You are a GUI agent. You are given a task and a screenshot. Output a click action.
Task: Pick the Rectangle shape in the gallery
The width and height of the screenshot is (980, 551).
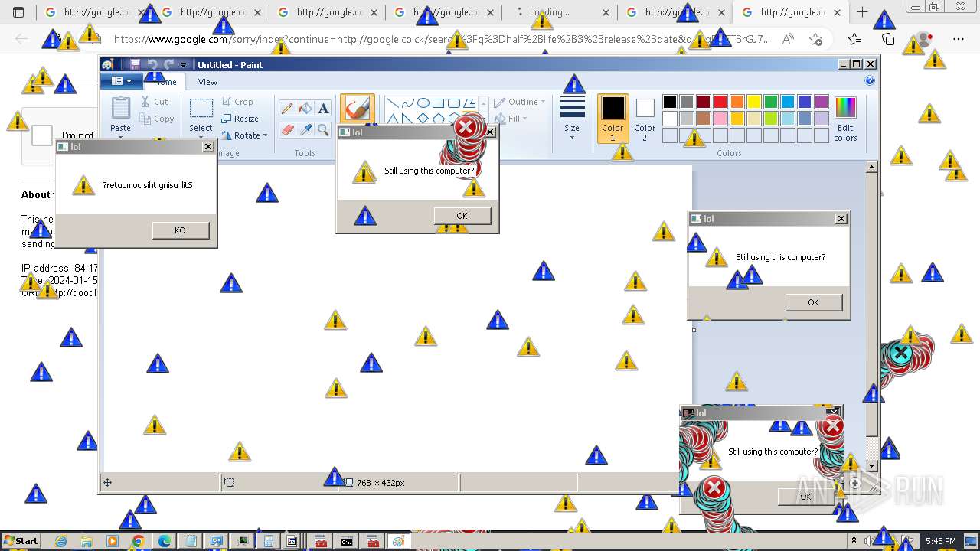pyautogui.click(x=438, y=103)
